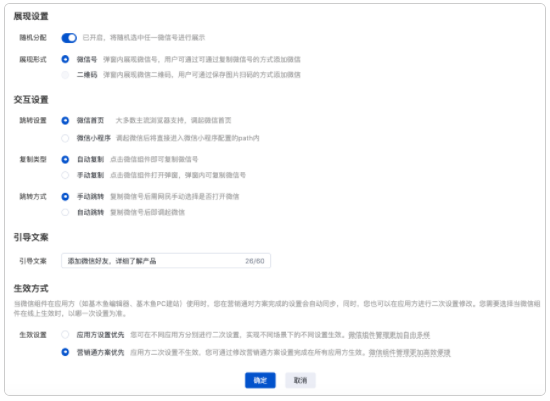Select the 自动复制 copy type
Screen dimensions: 550x401
(65, 160)
